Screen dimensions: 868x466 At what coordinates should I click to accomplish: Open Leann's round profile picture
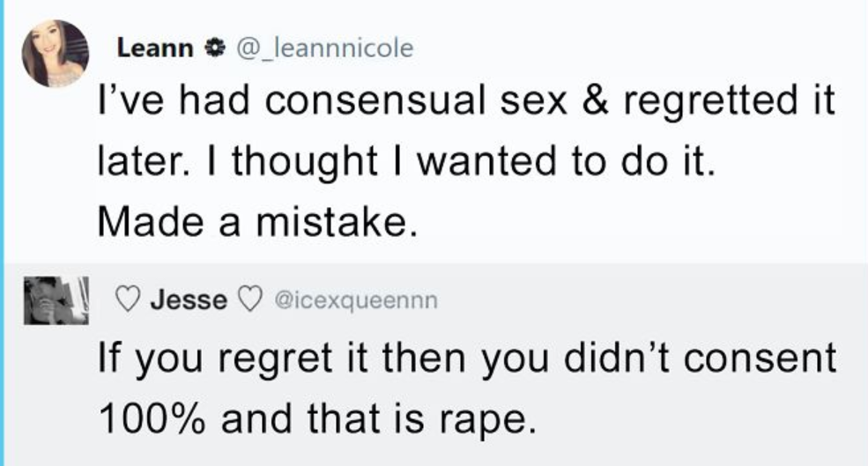(56, 54)
